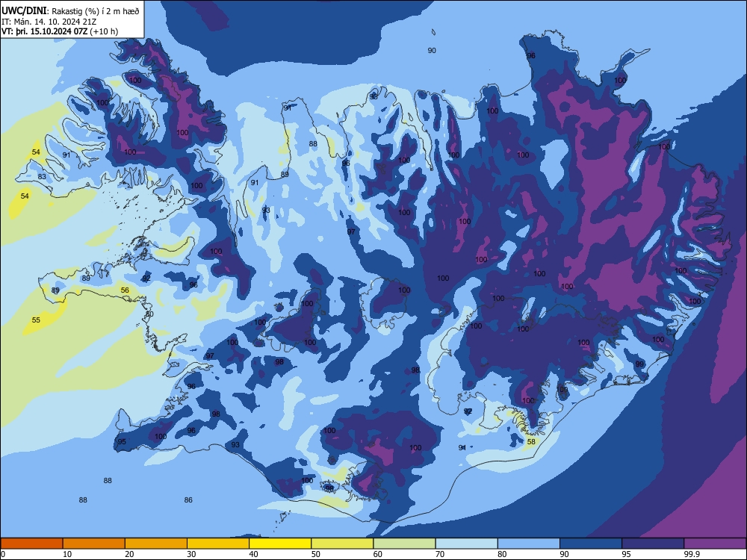Choose the 30–40 golden legend swatch
Viewport: 747px width, 560px height.
[218, 544]
